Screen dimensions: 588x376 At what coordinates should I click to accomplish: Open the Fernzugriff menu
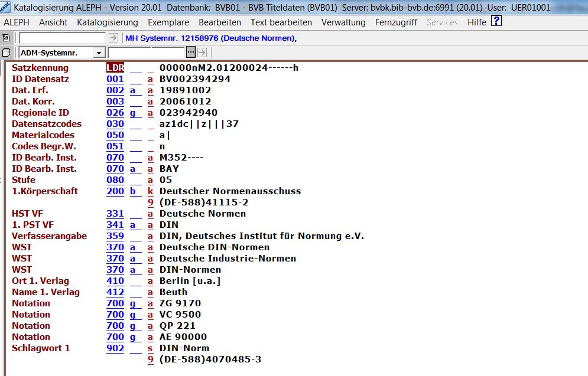pyautogui.click(x=395, y=22)
